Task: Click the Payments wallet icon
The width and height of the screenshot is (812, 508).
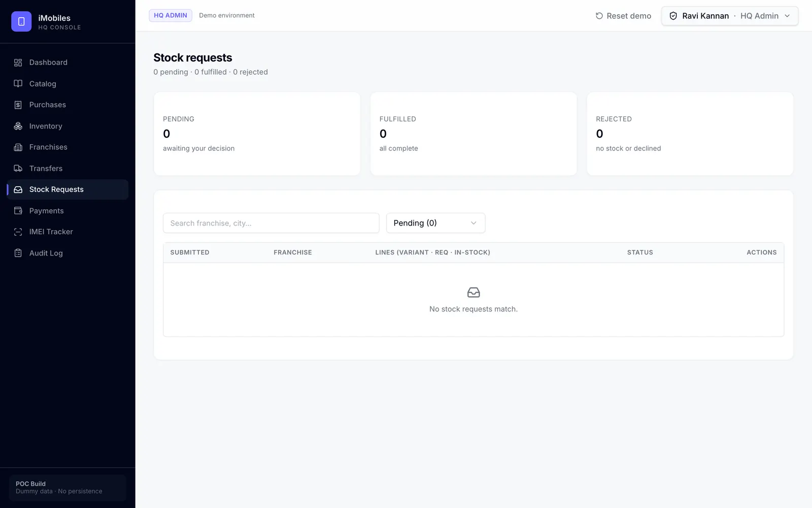Action: tap(18, 211)
